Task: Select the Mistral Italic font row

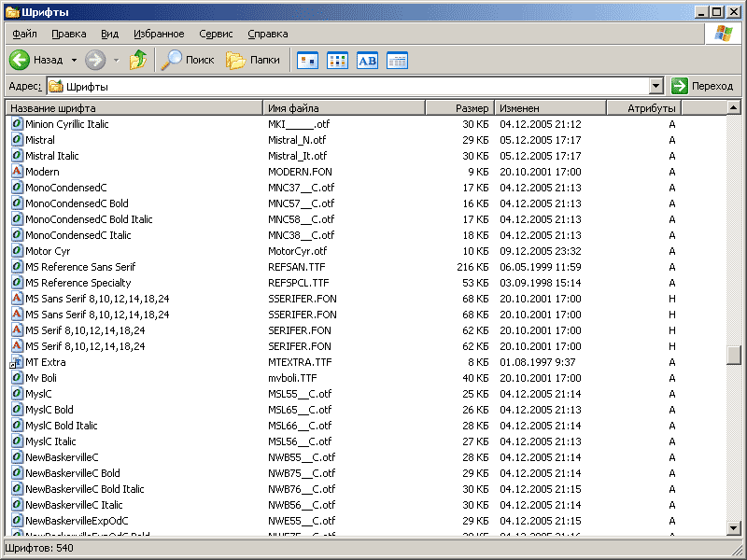Action: point(368,156)
